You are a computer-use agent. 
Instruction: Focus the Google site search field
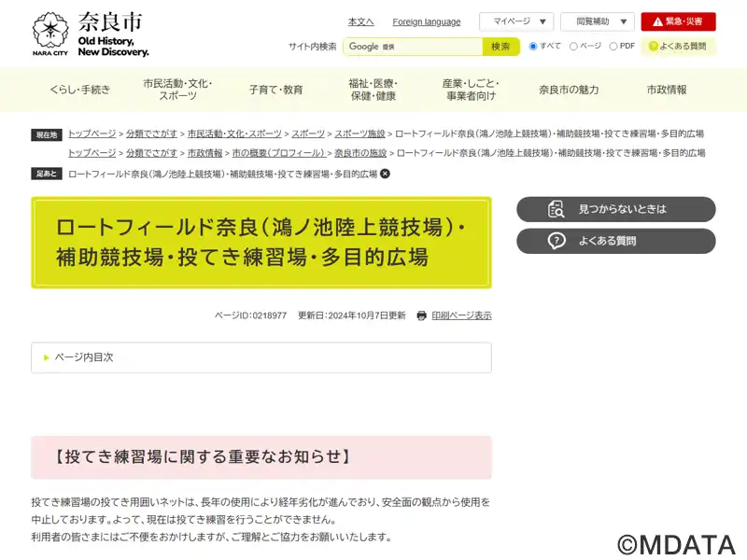click(x=413, y=47)
